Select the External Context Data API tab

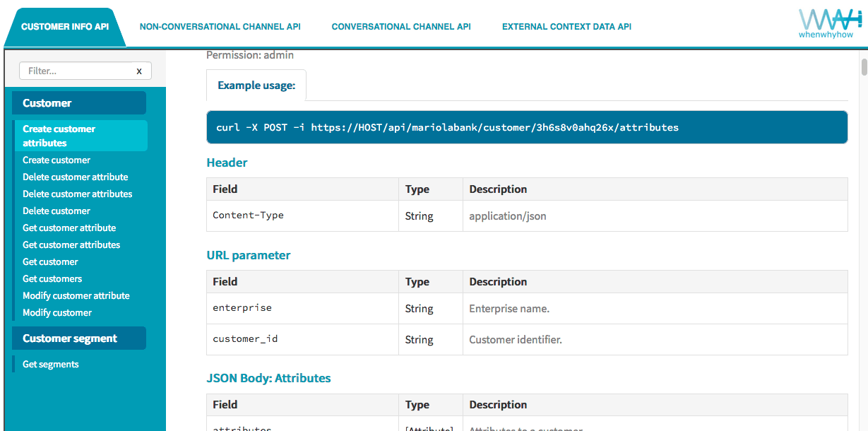point(566,27)
